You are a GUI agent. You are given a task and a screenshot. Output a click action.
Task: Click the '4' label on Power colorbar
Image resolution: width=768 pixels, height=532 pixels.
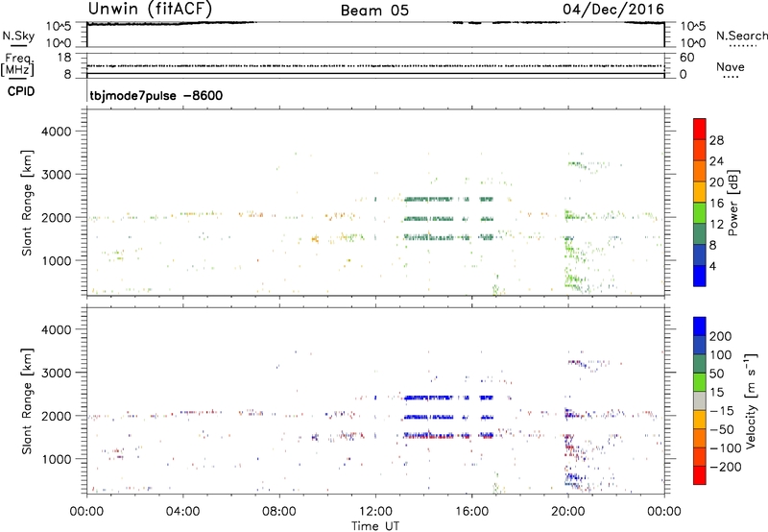point(712,267)
